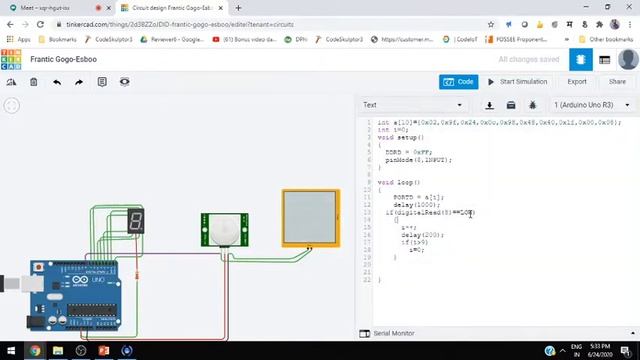
Task: Click code line with void loop()
Action: pos(399,182)
